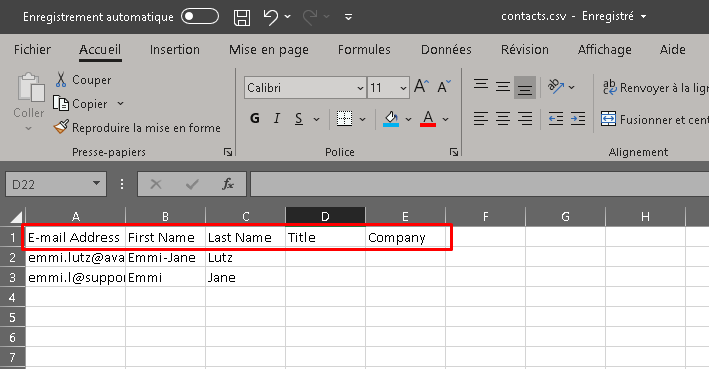Open the Formules tab
This screenshot has width=709, height=369.
[x=364, y=50]
